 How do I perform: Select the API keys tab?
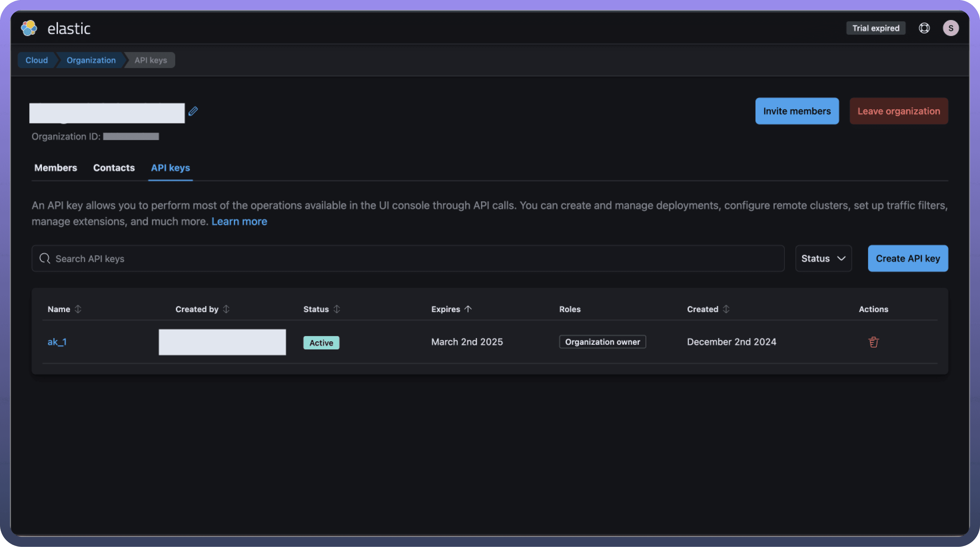pos(170,168)
